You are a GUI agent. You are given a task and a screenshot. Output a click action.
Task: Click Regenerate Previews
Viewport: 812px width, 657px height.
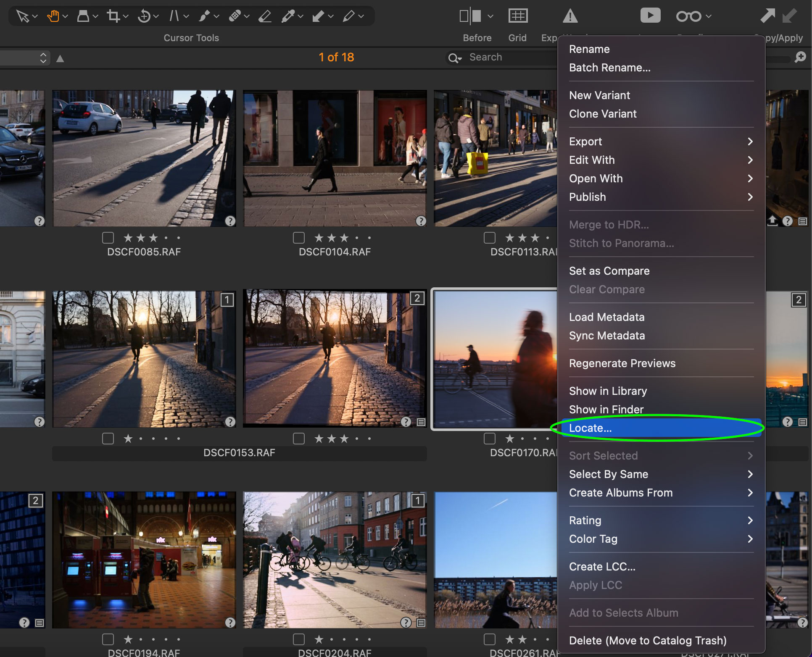click(x=622, y=363)
